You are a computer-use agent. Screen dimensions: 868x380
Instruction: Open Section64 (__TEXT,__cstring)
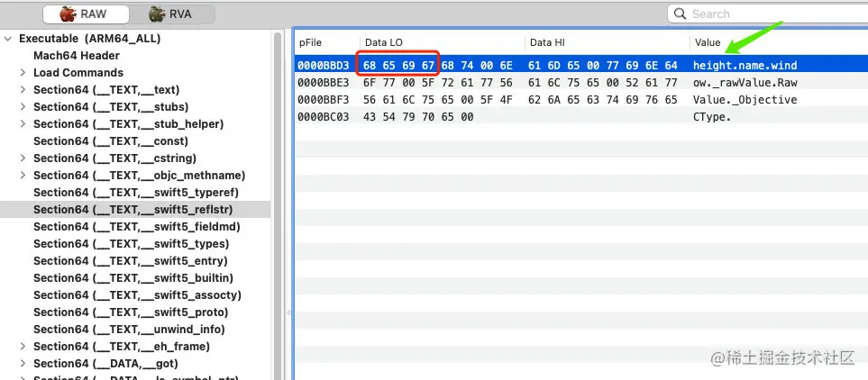click(114, 158)
